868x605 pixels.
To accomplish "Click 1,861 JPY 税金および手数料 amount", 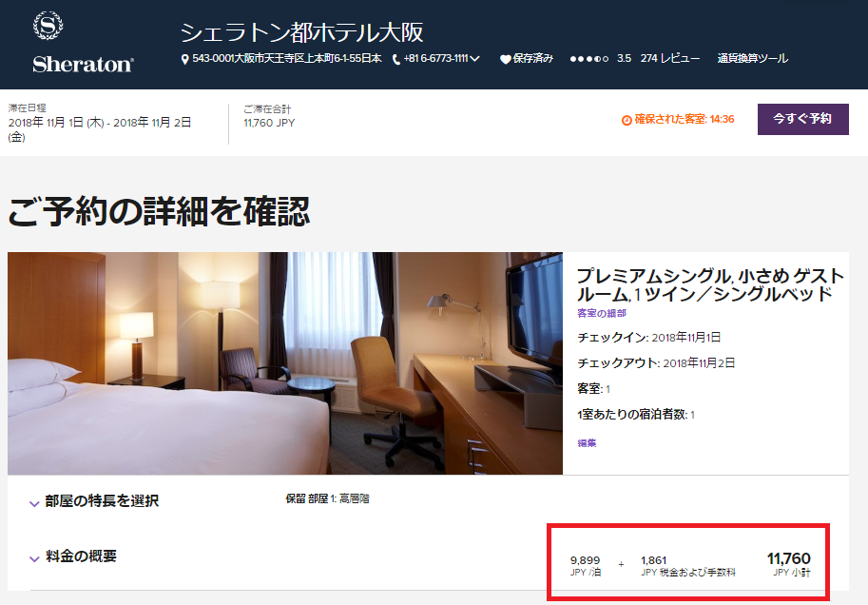I will (x=688, y=566).
